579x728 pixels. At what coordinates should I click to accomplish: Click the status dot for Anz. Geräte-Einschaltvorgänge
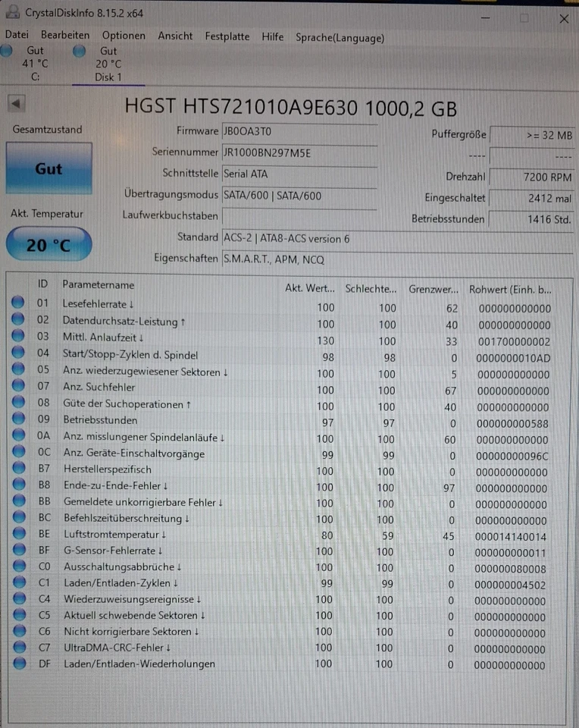[18, 450]
